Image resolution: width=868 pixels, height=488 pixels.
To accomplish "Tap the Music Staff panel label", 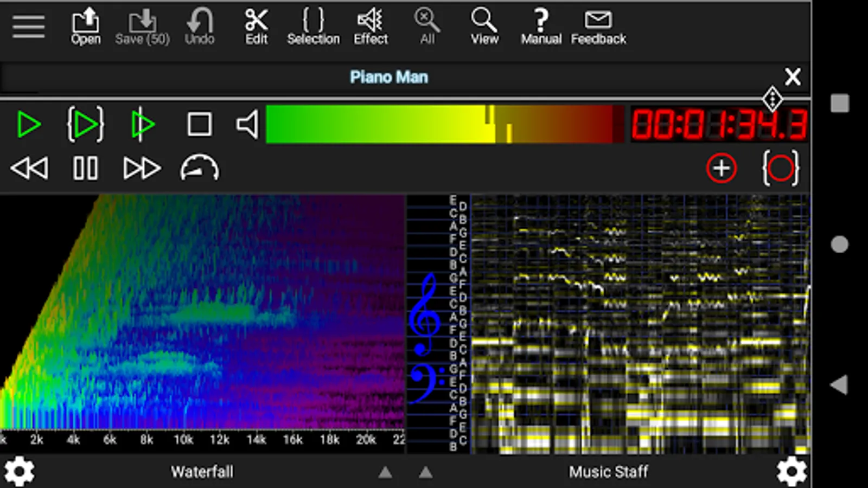I will pyautogui.click(x=608, y=472).
